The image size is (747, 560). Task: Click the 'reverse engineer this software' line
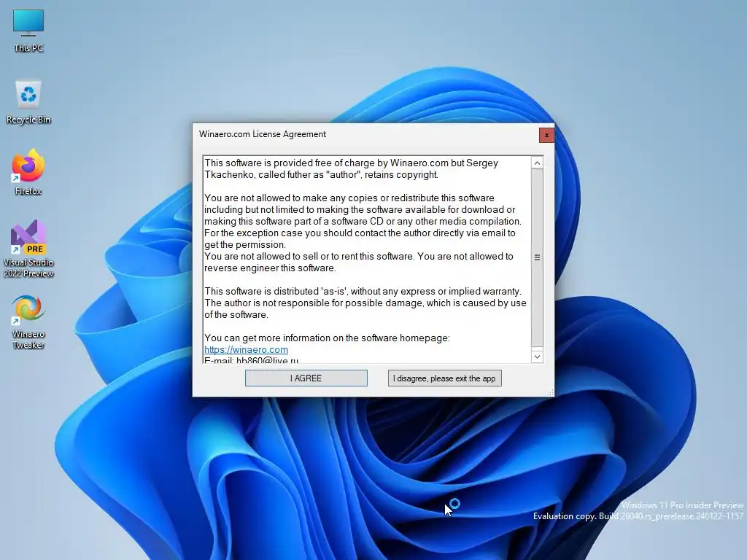[x=270, y=268]
